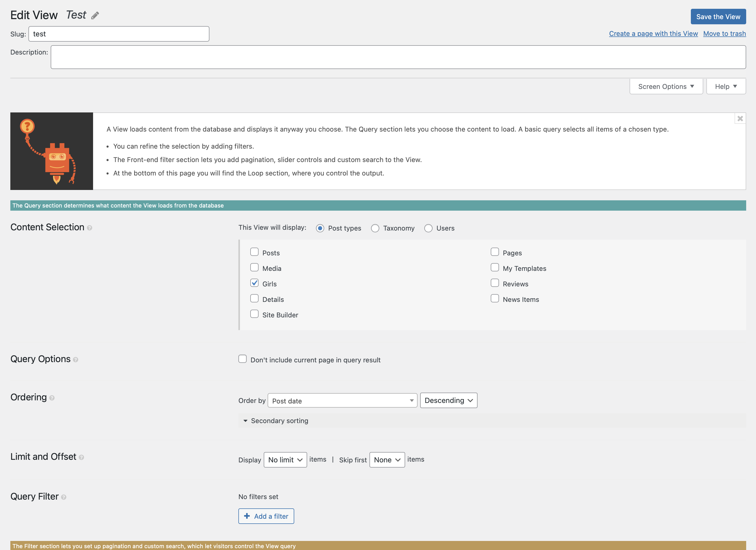This screenshot has width=756, height=550.
Task: Click help icon next to Ordering
Action: (52, 398)
